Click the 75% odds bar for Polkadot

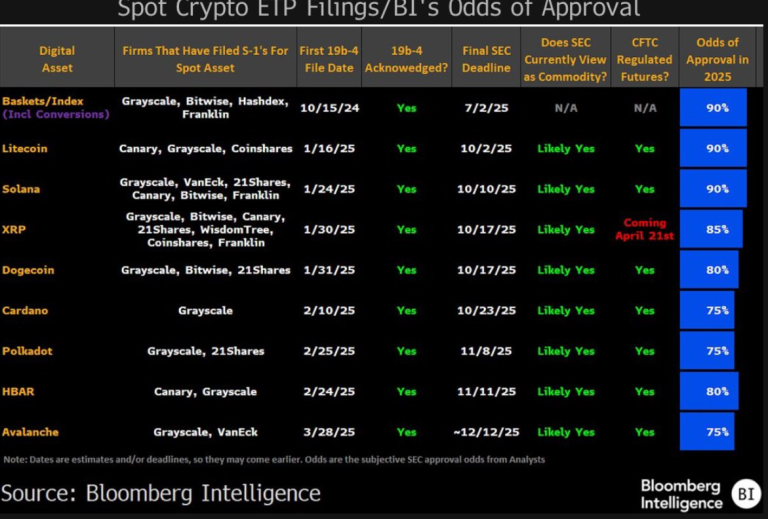pyautogui.click(x=707, y=351)
